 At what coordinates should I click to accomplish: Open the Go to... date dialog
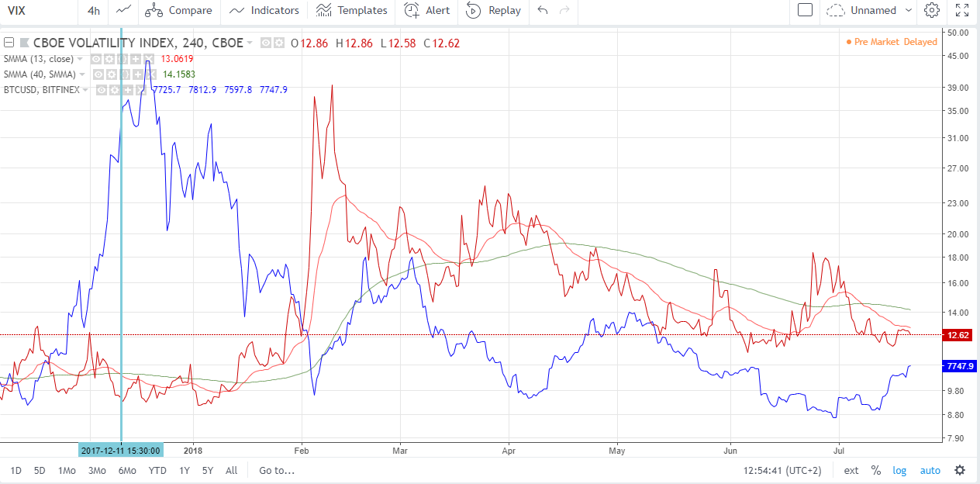coord(277,470)
